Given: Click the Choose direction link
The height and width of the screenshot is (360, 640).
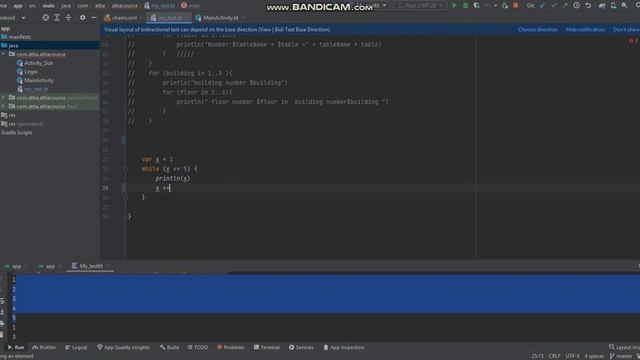Looking at the screenshot, I should (538, 29).
